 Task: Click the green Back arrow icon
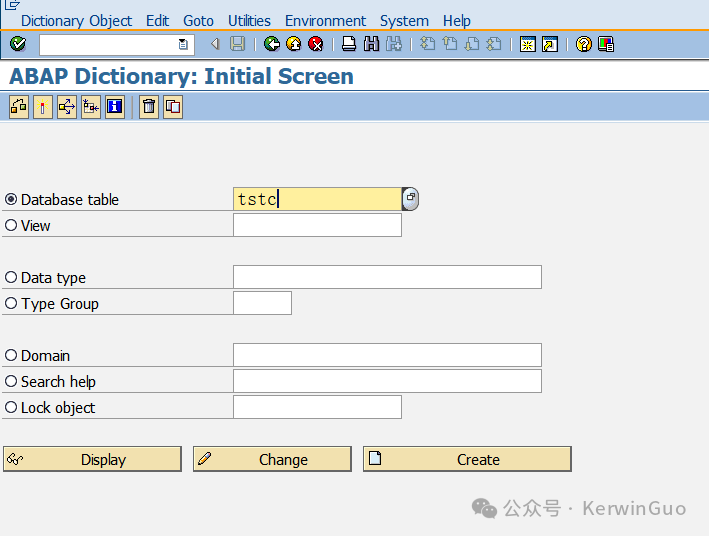coord(272,44)
